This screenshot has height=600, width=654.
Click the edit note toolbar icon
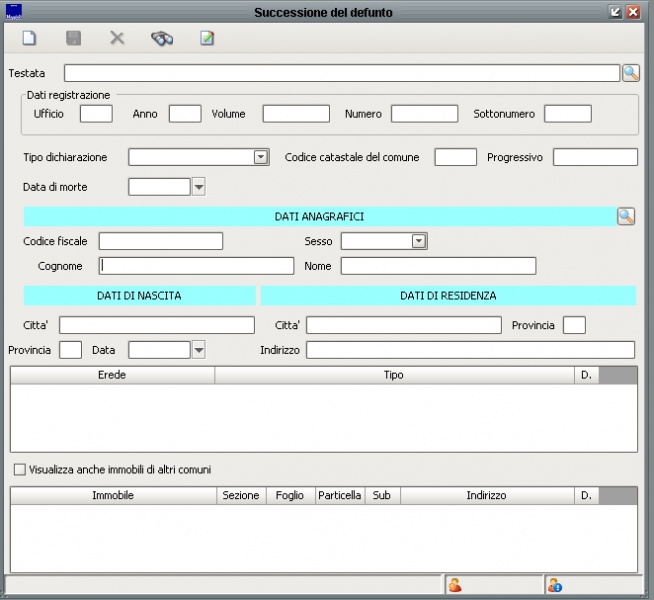[207, 39]
